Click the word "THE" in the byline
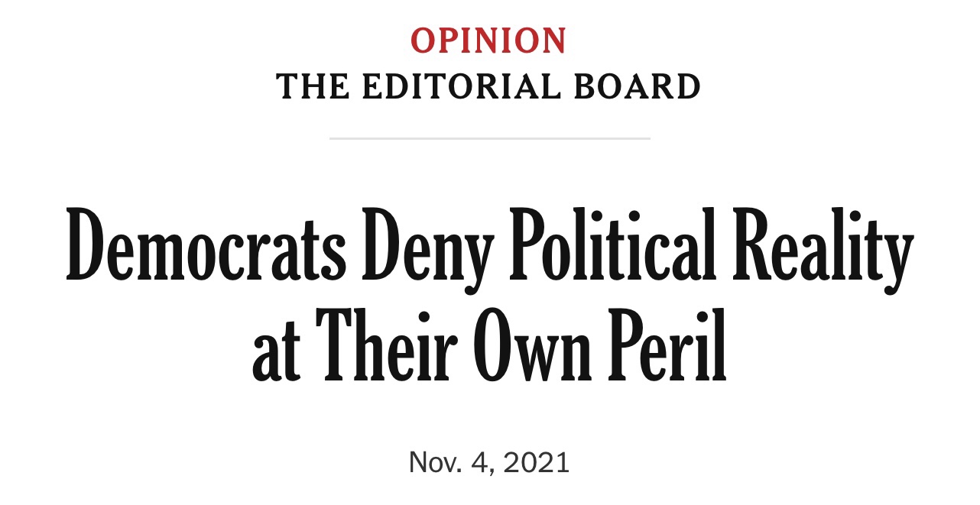 [x=311, y=86]
